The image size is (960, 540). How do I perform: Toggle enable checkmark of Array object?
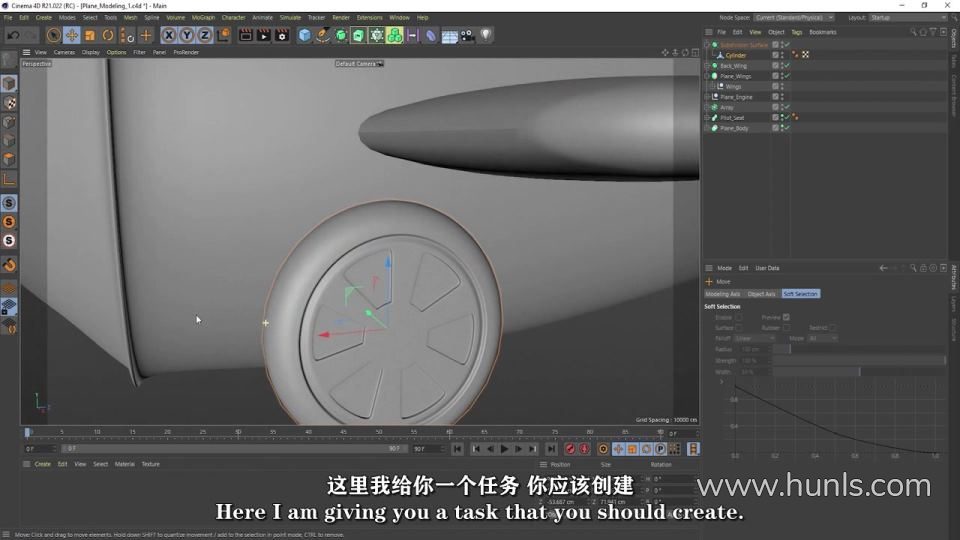787,107
